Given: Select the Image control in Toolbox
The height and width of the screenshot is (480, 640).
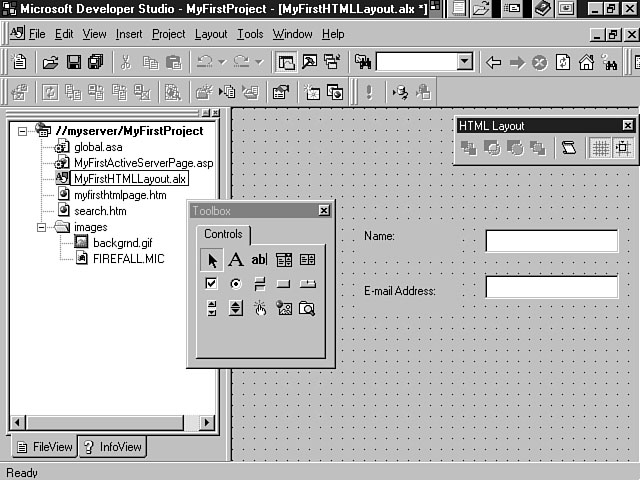Looking at the screenshot, I should (x=284, y=308).
